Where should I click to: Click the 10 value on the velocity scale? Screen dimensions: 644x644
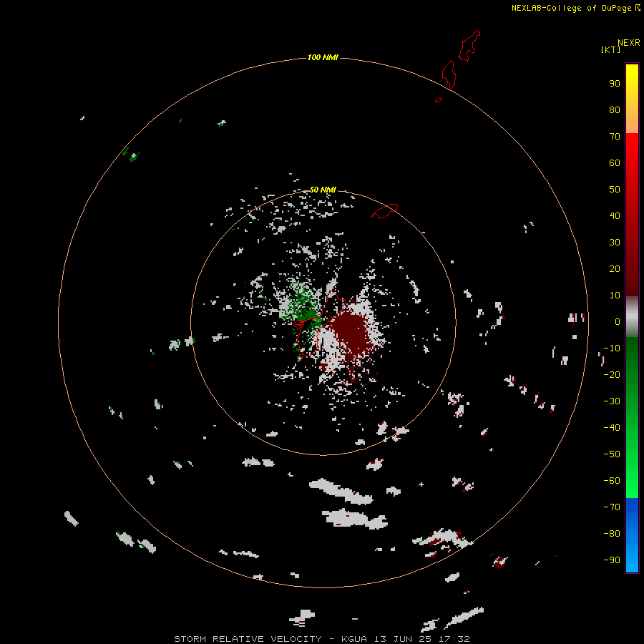click(615, 296)
